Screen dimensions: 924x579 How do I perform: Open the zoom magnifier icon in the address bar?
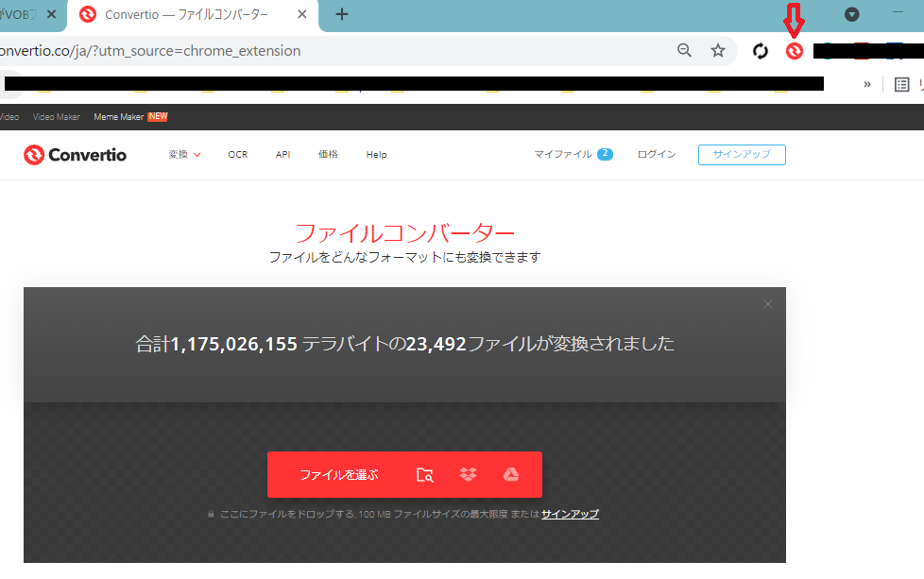[684, 50]
